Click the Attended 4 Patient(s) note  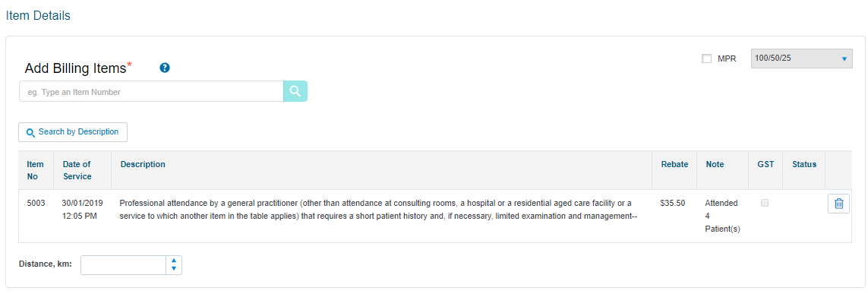[722, 216]
